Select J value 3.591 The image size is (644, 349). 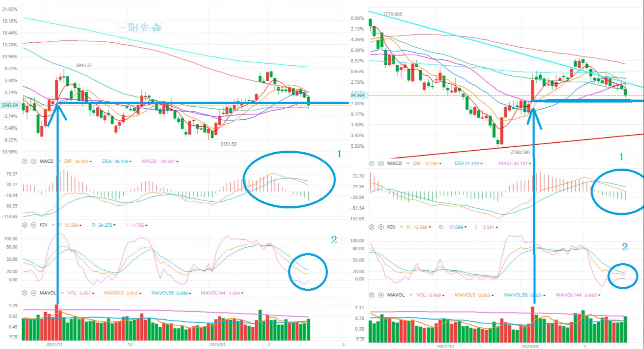[488, 227]
